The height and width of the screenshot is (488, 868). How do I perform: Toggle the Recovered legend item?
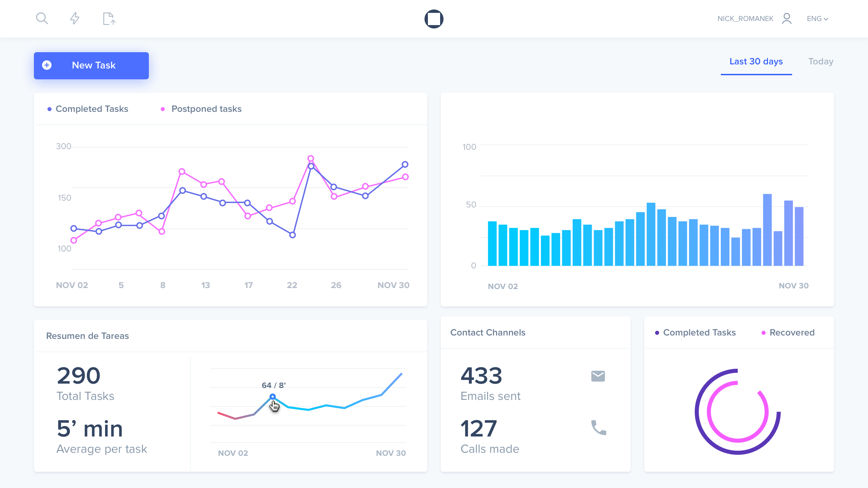pos(788,332)
